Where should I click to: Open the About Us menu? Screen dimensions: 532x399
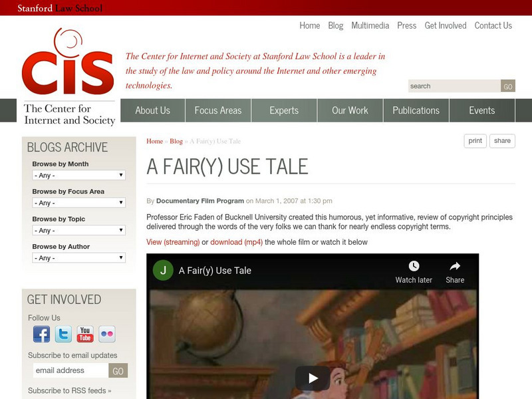coord(153,110)
